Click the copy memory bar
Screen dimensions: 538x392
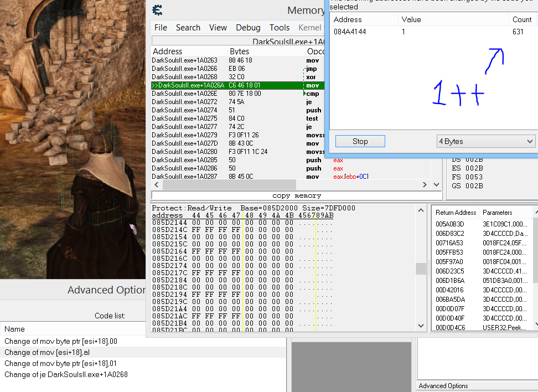(x=297, y=195)
